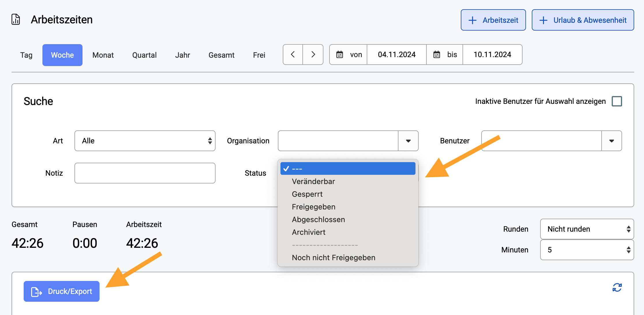Select 'Noch nicht Freigegeben' status option
Viewport: 644px width, 315px height.
click(348, 258)
